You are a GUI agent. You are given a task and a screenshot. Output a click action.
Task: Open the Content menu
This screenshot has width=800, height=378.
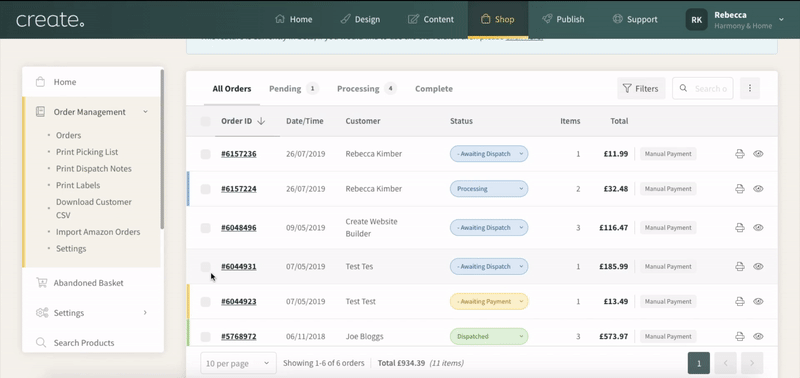tap(431, 19)
